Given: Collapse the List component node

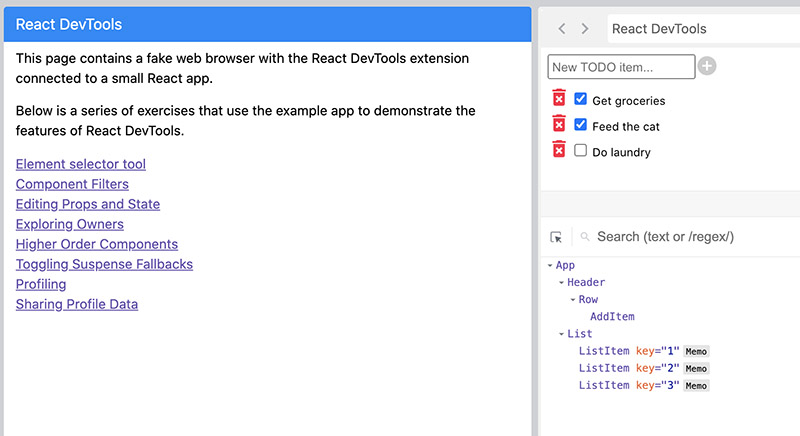Looking at the screenshot, I should point(561,334).
